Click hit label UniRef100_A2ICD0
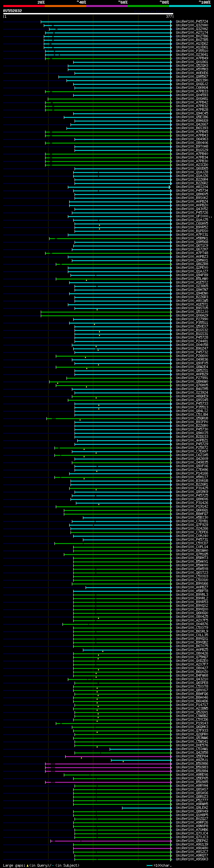214x868 pixels. (x=192, y=165)
